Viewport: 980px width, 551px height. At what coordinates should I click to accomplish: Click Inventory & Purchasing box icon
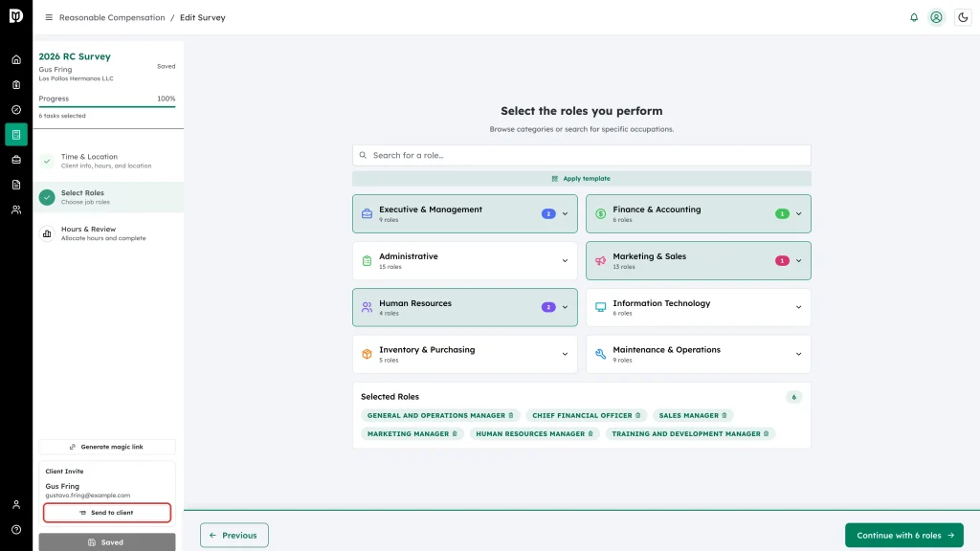click(x=367, y=354)
